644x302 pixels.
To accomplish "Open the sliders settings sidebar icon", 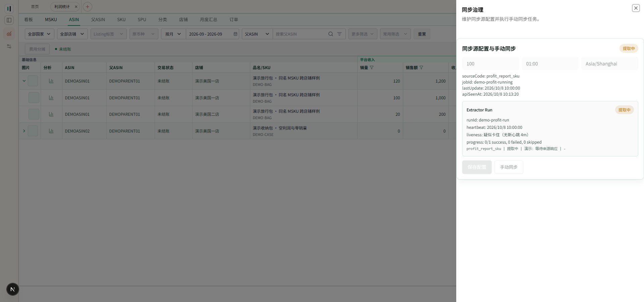I will 9,46.
